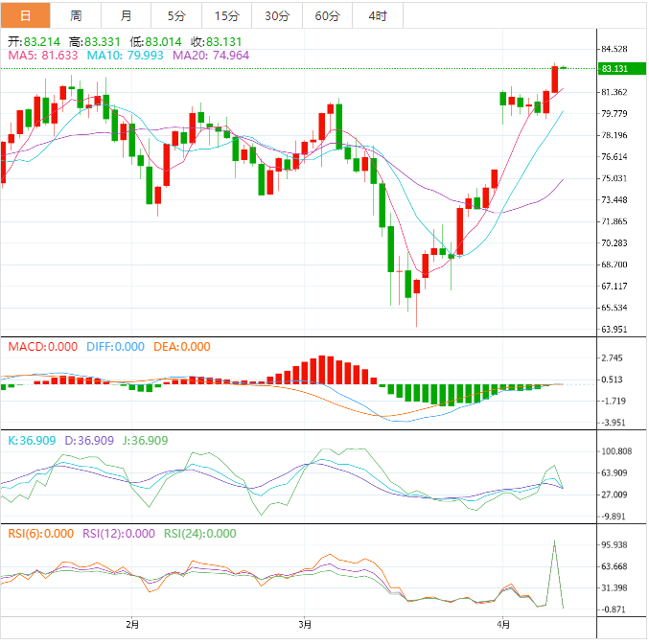The image size is (649, 644).
Task: Show the 30分 interval chart
Action: click(277, 15)
